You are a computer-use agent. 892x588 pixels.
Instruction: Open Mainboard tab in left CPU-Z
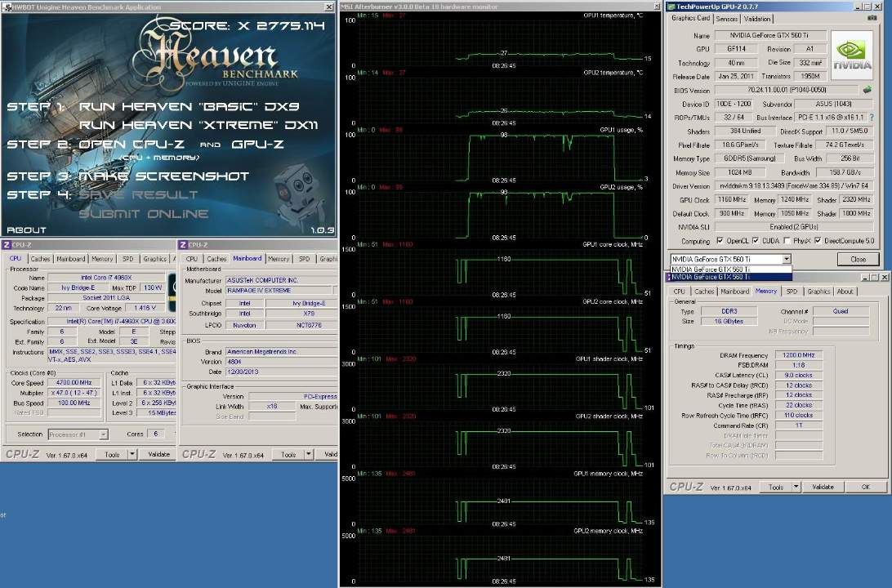coord(70,259)
